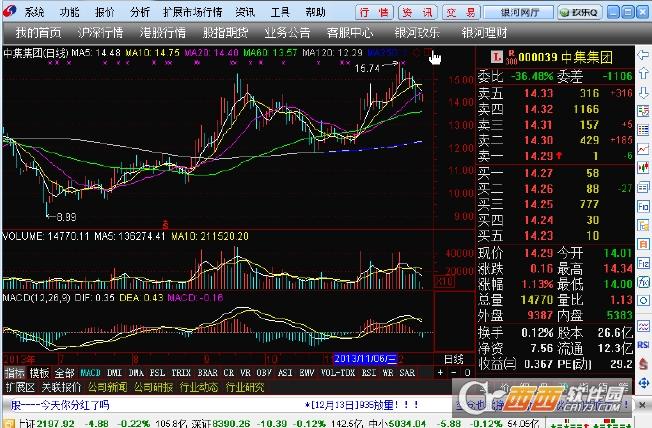This screenshot has height=428, width=652.
Task: Click the news list window icon in sidebar
Action: pyautogui.click(x=643, y=187)
